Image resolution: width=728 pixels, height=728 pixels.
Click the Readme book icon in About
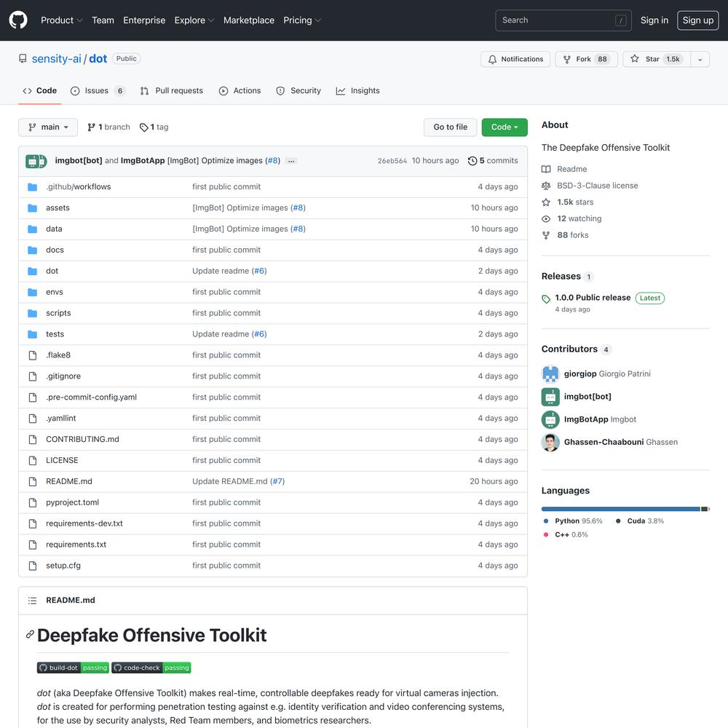pos(546,169)
